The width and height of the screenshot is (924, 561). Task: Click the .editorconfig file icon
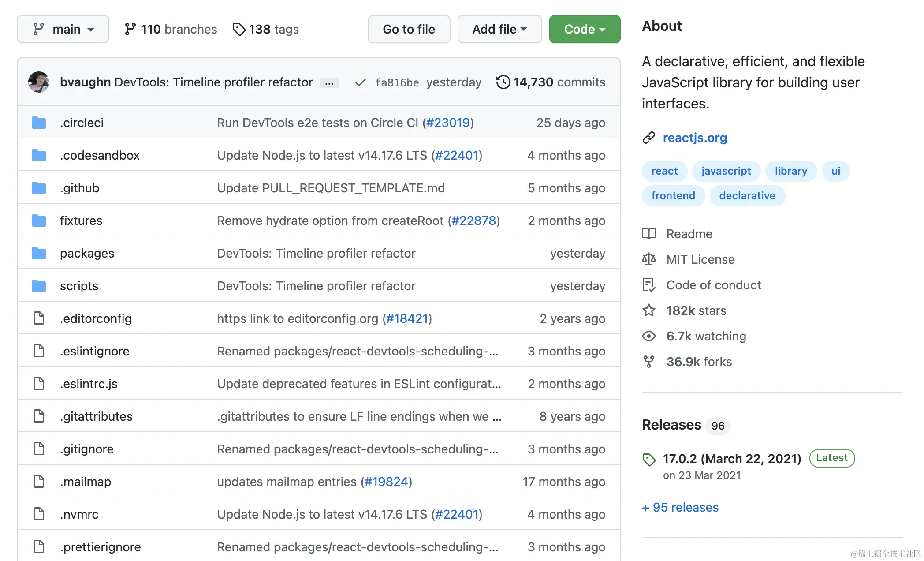click(39, 318)
